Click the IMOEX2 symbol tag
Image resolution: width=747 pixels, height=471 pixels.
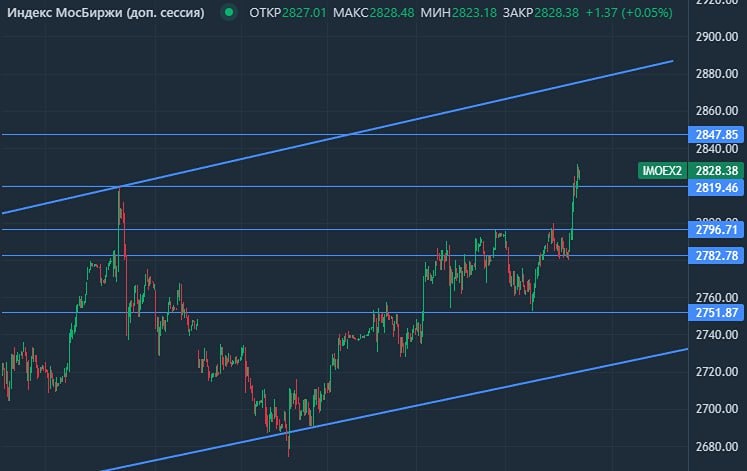click(x=662, y=170)
